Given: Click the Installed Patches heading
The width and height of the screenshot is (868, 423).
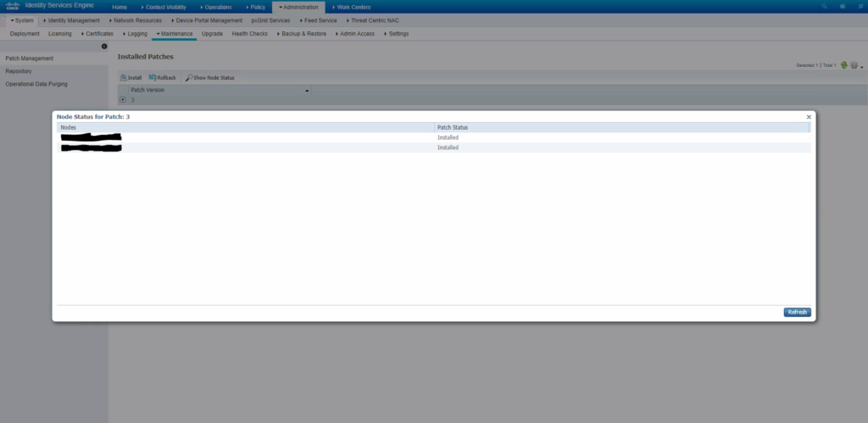Looking at the screenshot, I should tap(146, 57).
